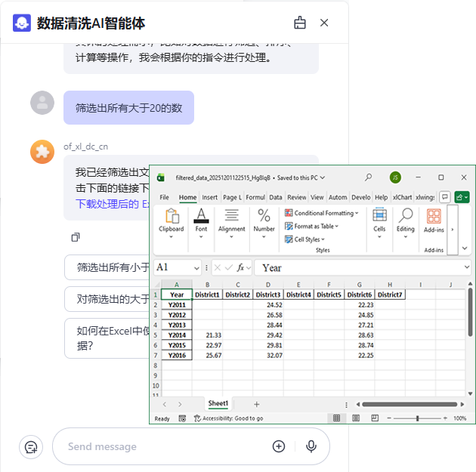Image resolution: width=476 pixels, height=472 pixels.
Task: Expand the formula bar chevron
Action: [467, 267]
